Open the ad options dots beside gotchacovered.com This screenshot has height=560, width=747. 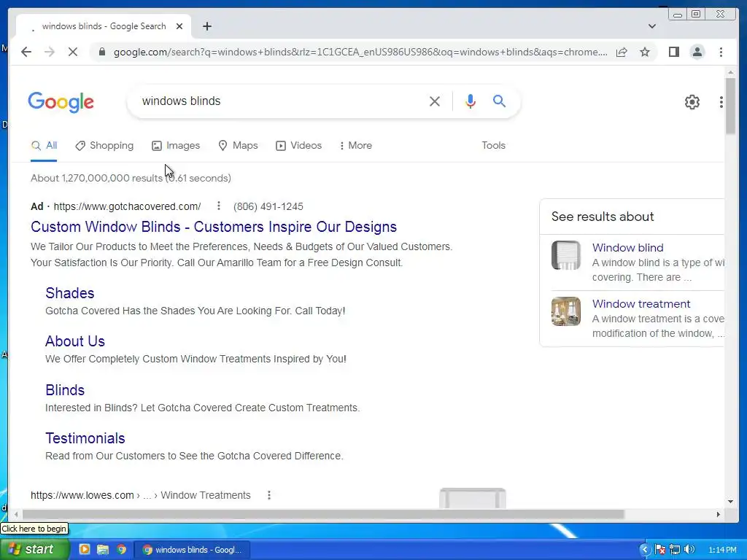tap(218, 206)
